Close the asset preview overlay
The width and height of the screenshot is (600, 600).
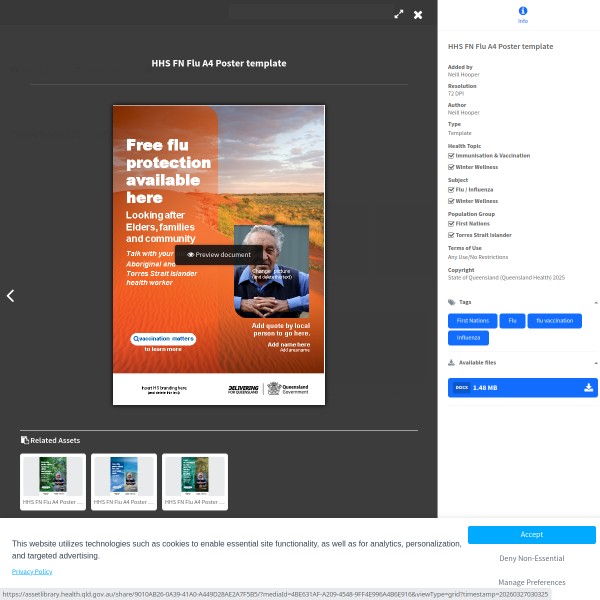point(418,14)
